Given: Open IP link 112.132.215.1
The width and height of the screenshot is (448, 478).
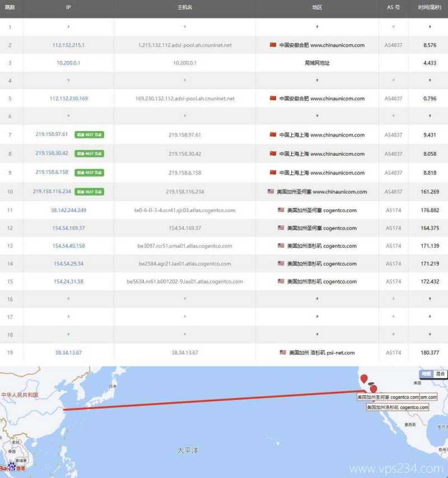Looking at the screenshot, I should point(68,45).
